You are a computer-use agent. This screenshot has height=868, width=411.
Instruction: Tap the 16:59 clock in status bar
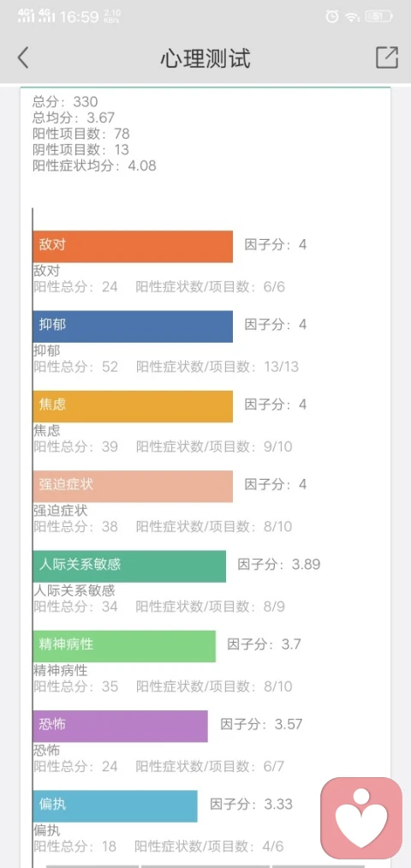tap(79, 16)
